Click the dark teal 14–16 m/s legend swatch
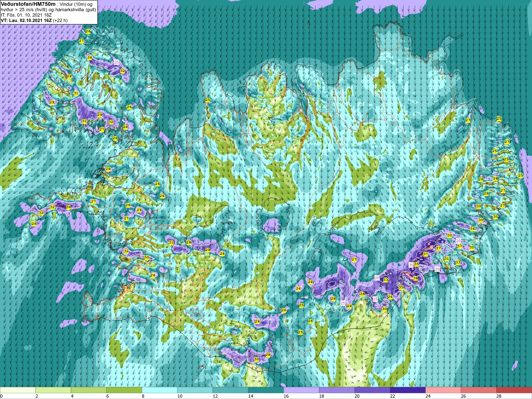Image resolution: width=532 pixels, height=399 pixels. [266, 390]
